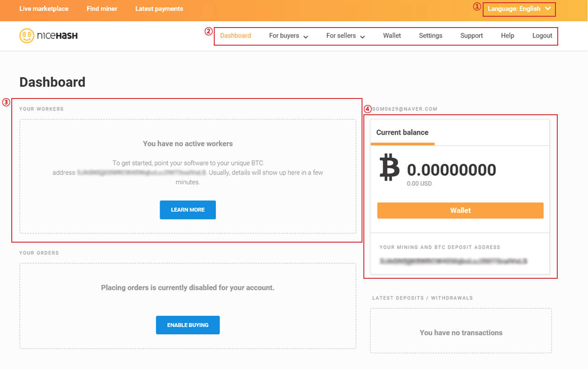View Latest payments page
The height and width of the screenshot is (370, 588).
point(159,9)
